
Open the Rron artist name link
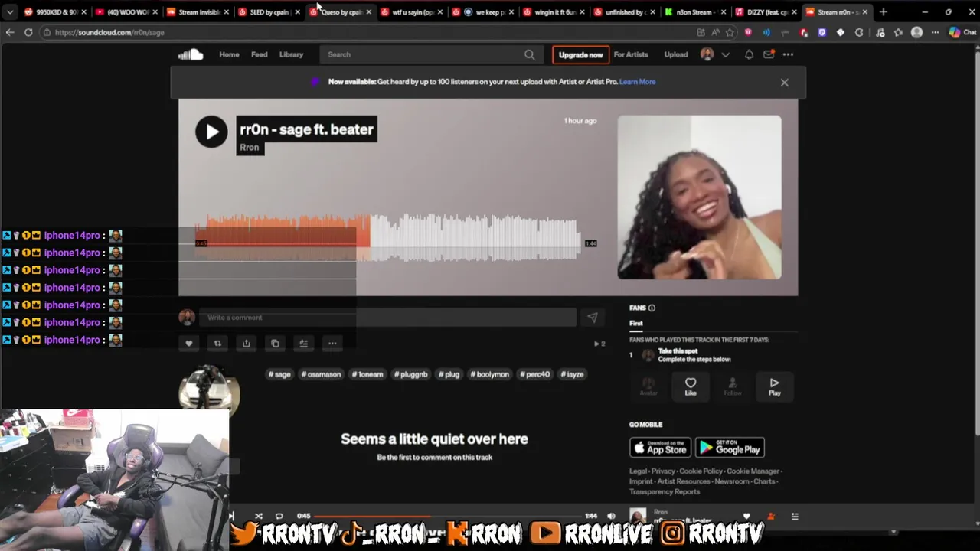click(250, 148)
